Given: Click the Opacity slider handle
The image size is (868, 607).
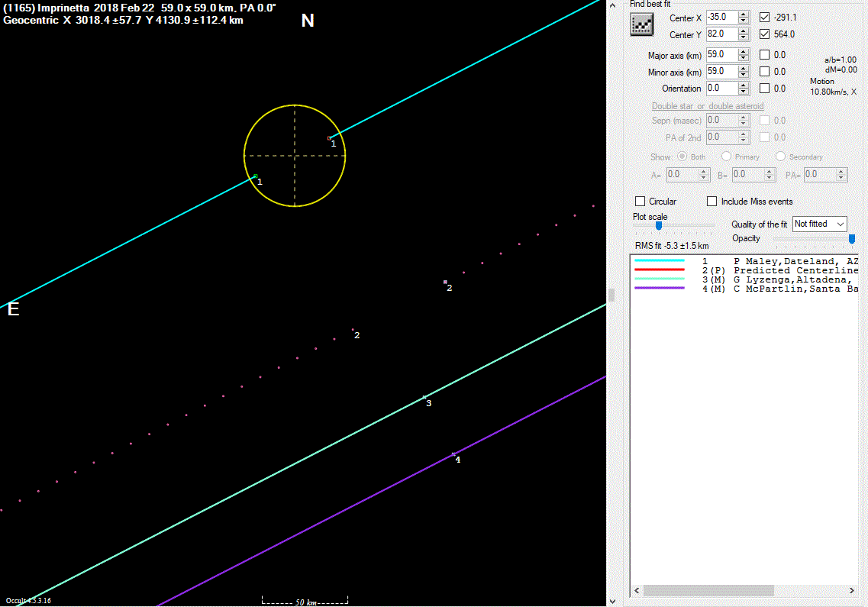Looking at the screenshot, I should [x=852, y=239].
